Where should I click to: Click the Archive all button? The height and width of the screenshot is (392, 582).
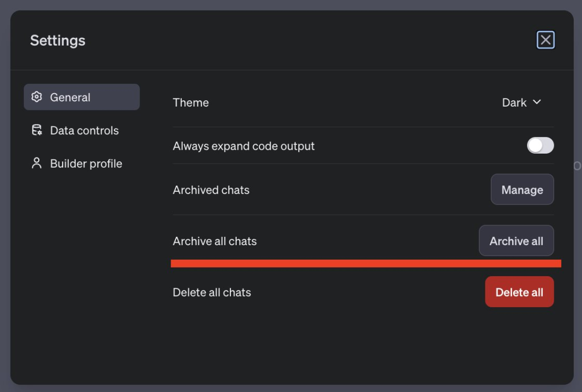(x=516, y=241)
